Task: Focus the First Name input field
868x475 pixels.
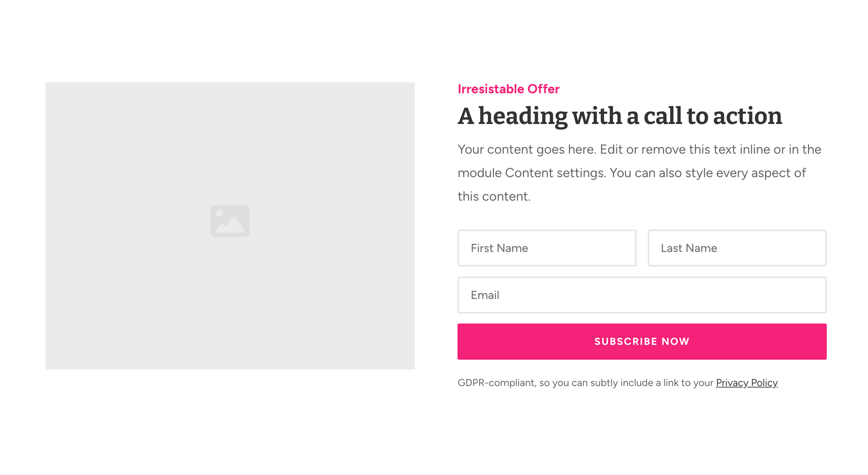Action: tap(547, 248)
